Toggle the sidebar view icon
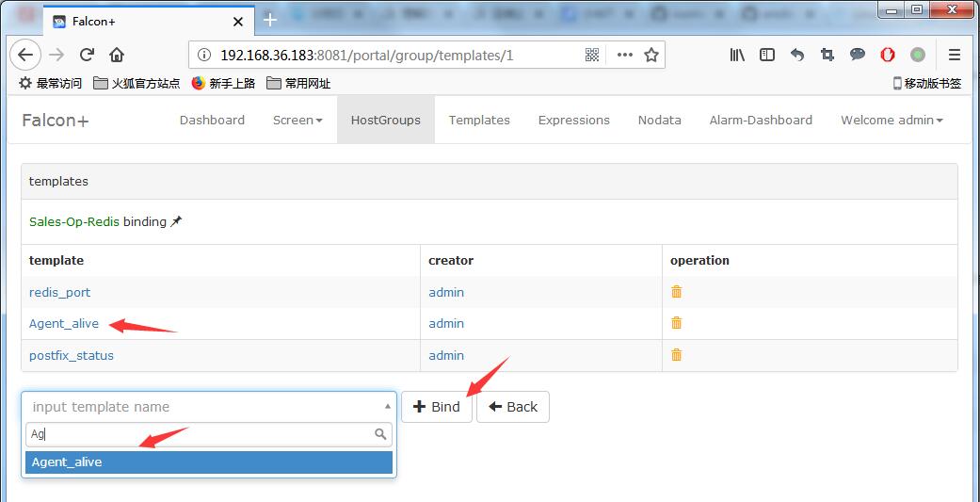980x502 pixels. [767, 55]
